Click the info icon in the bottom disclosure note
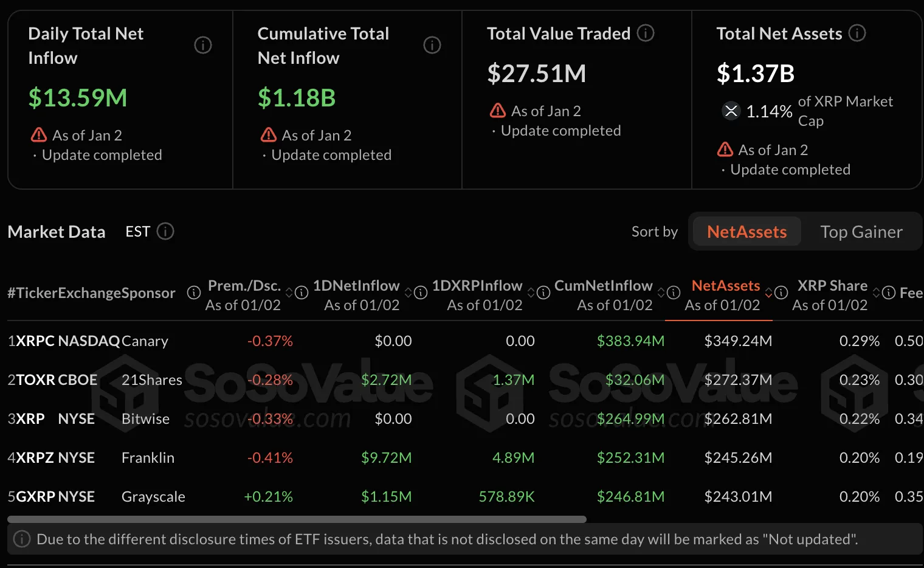Viewport: 924px width, 568px height. click(x=22, y=539)
